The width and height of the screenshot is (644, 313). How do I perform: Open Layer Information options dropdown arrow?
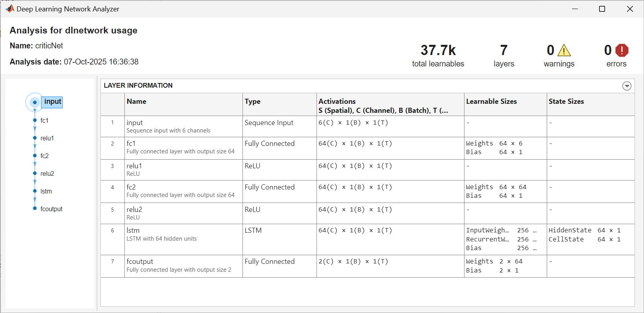point(627,86)
